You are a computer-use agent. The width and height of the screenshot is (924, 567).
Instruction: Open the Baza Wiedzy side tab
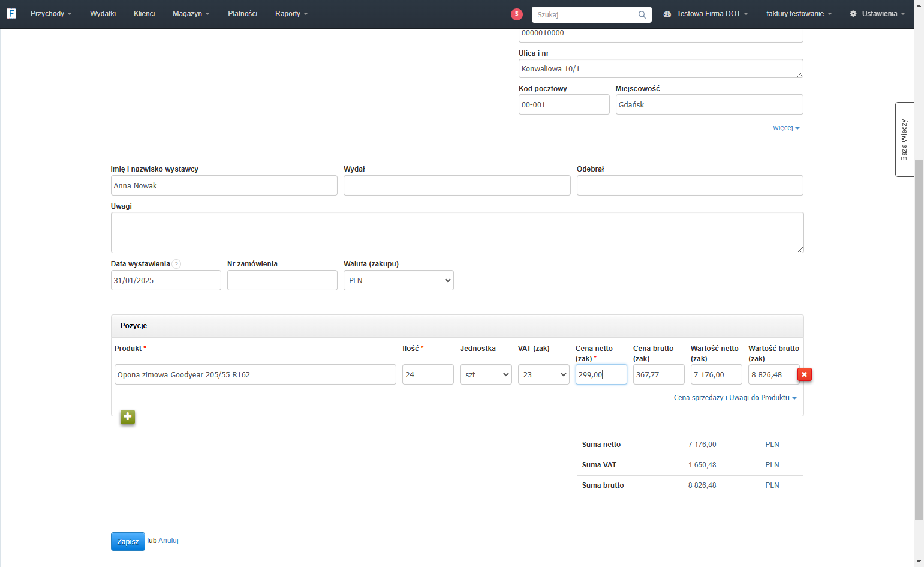[x=904, y=139]
